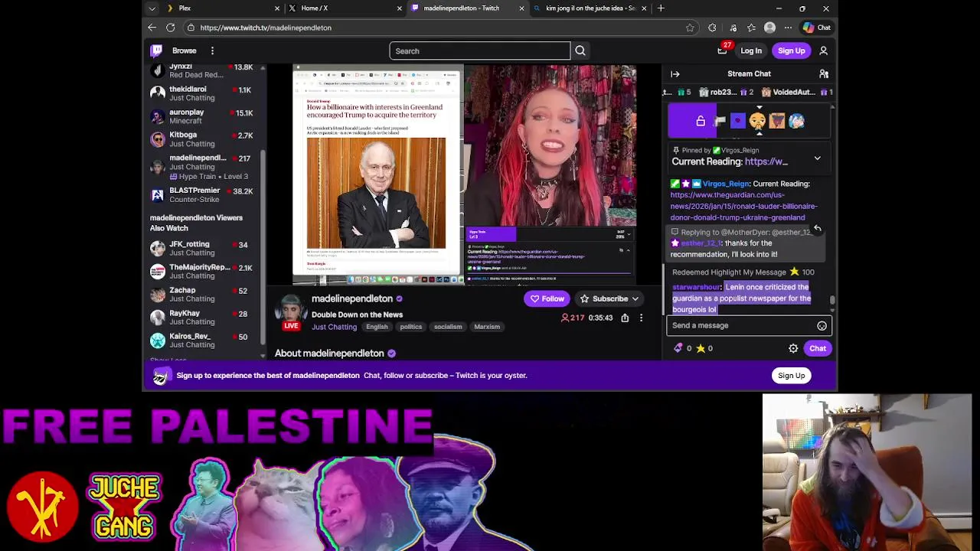Open the Browse menu item

[x=184, y=51]
